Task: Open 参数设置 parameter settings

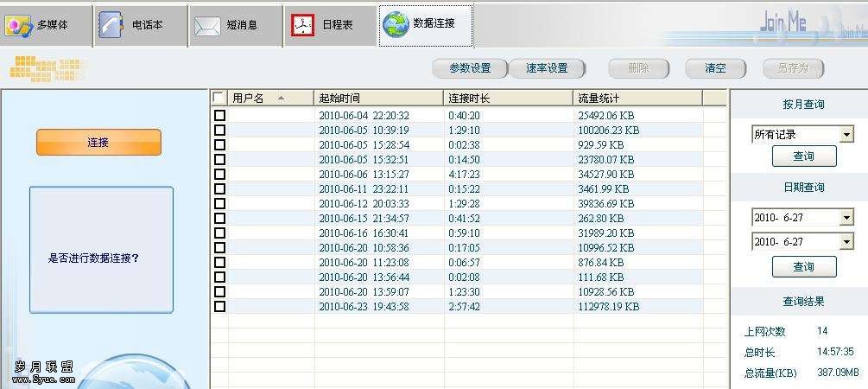Action: 470,68
